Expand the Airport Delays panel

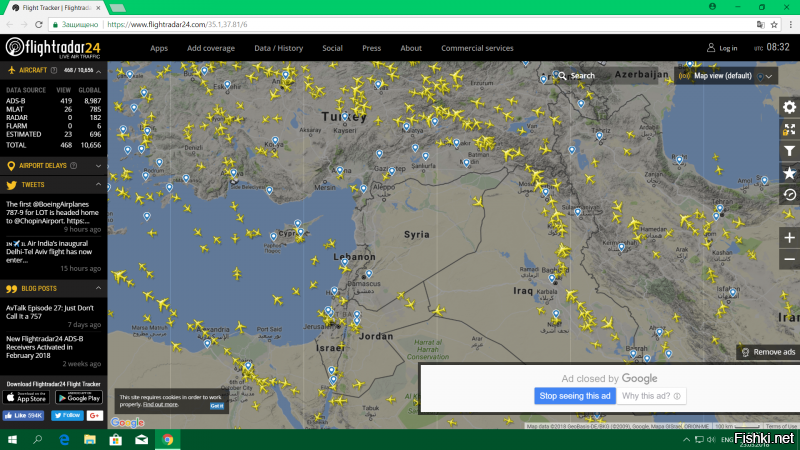98,166
